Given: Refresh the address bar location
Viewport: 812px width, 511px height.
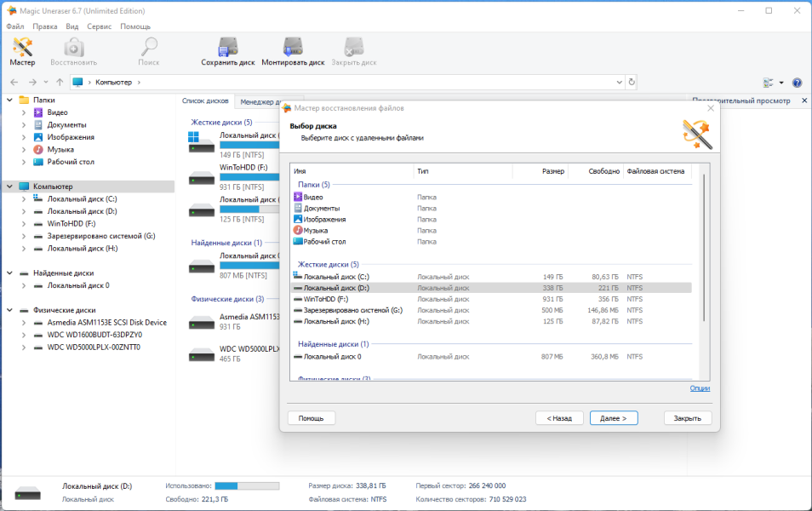Looking at the screenshot, I should [x=632, y=82].
